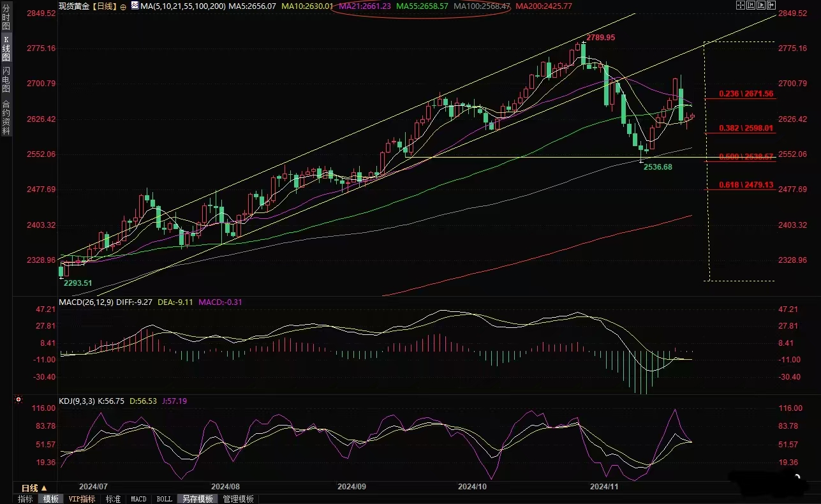Click the MACD(26,12,9) indicator label
The width and height of the screenshot is (821, 504).
tap(86, 302)
